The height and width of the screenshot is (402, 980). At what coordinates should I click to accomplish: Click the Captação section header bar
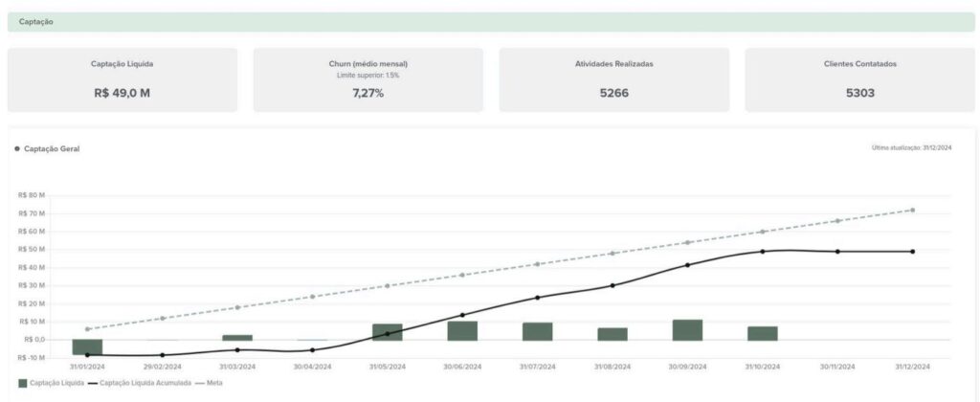(x=491, y=22)
